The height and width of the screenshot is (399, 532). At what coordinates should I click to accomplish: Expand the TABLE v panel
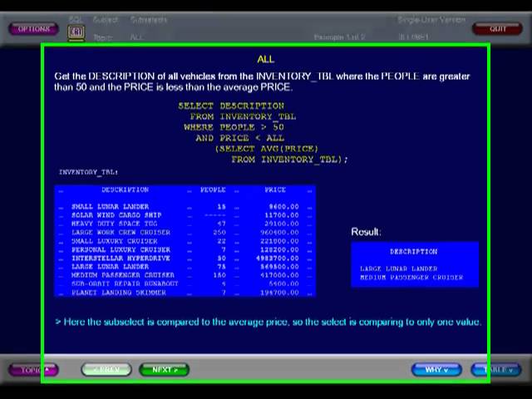[x=496, y=369]
